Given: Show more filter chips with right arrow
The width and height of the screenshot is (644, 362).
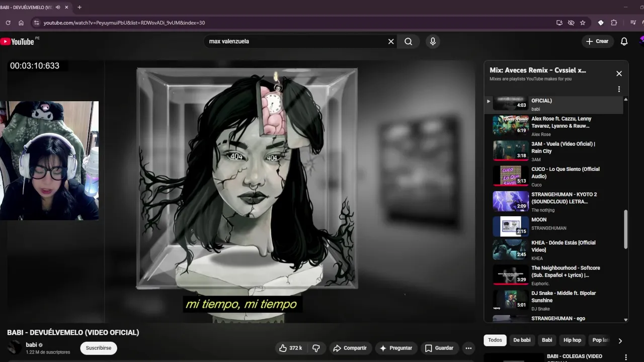Looking at the screenshot, I should pyautogui.click(x=620, y=340).
